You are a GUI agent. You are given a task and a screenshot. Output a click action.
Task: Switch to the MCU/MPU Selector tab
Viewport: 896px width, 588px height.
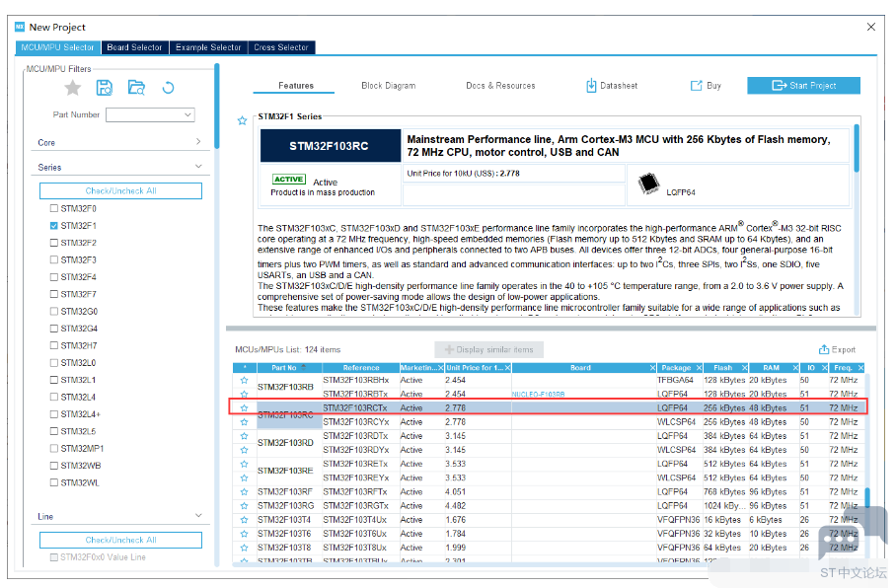point(57,47)
